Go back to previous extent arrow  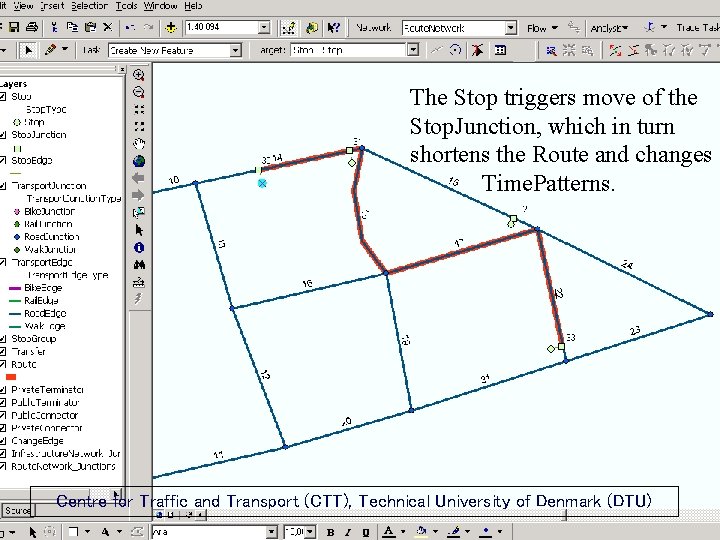pos(139,178)
